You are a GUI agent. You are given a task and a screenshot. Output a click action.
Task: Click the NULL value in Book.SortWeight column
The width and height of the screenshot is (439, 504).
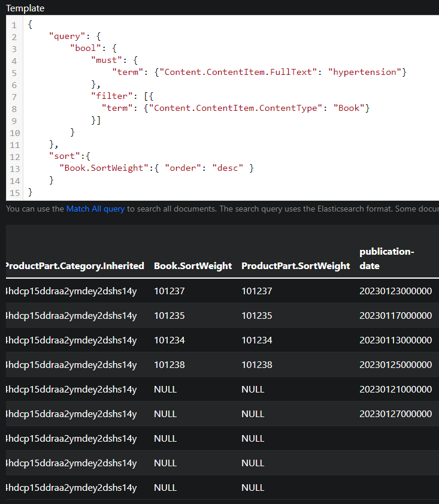165,389
